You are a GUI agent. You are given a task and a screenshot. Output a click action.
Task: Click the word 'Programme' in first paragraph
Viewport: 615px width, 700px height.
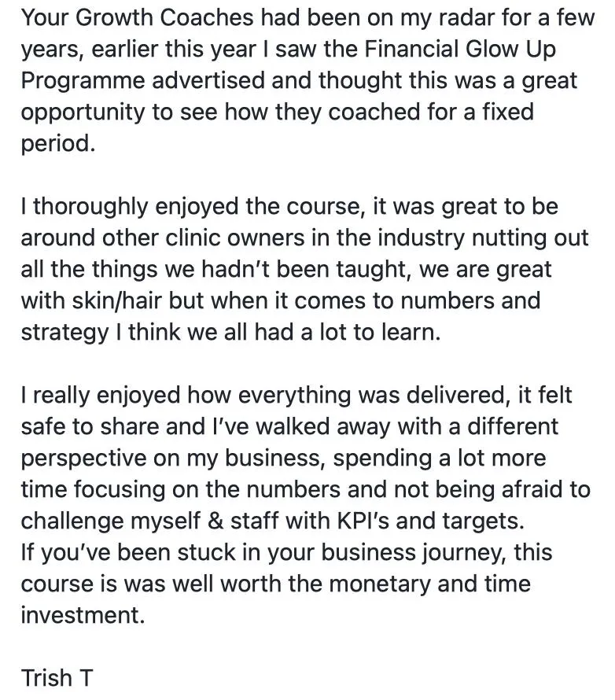pos(83,81)
